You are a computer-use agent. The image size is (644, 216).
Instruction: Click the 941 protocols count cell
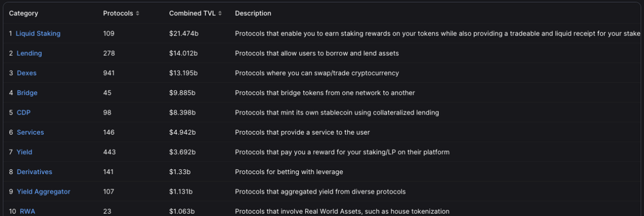[x=108, y=73]
